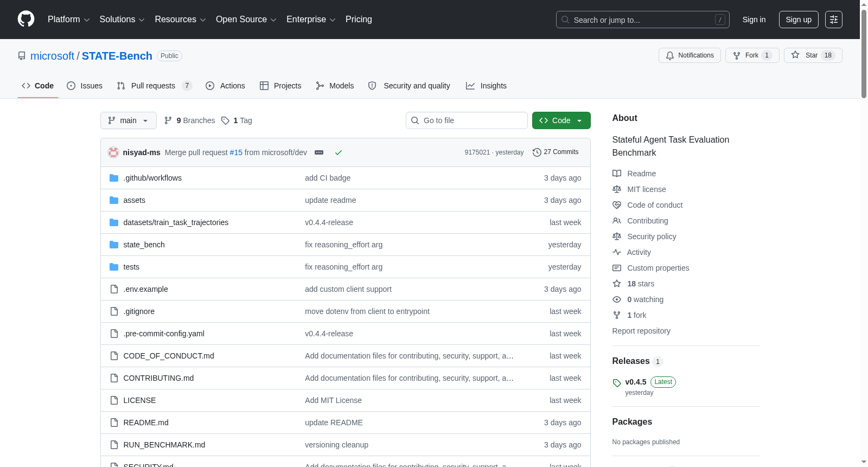Expand the Resources menu
The height and width of the screenshot is (467, 868).
coord(180,20)
